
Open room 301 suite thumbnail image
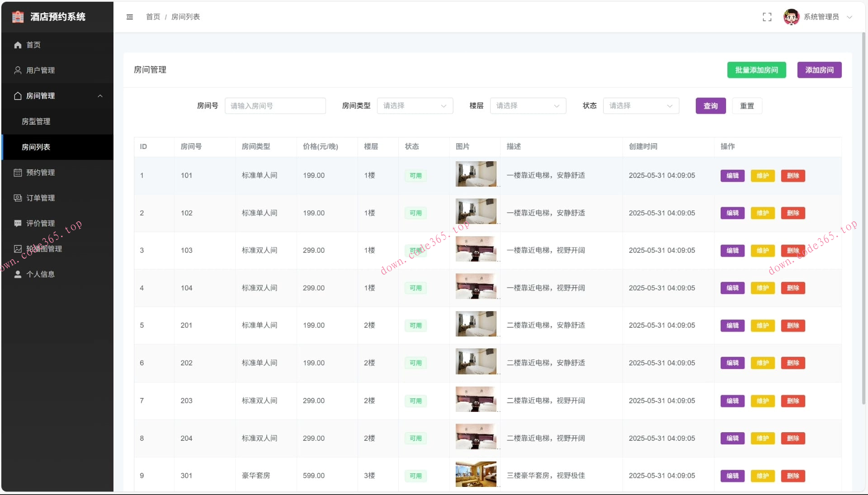click(476, 474)
